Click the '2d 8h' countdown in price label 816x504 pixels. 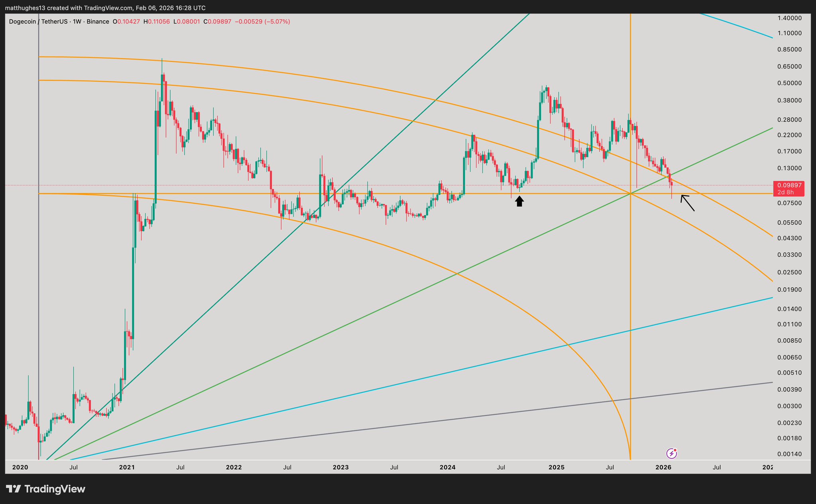click(x=785, y=192)
